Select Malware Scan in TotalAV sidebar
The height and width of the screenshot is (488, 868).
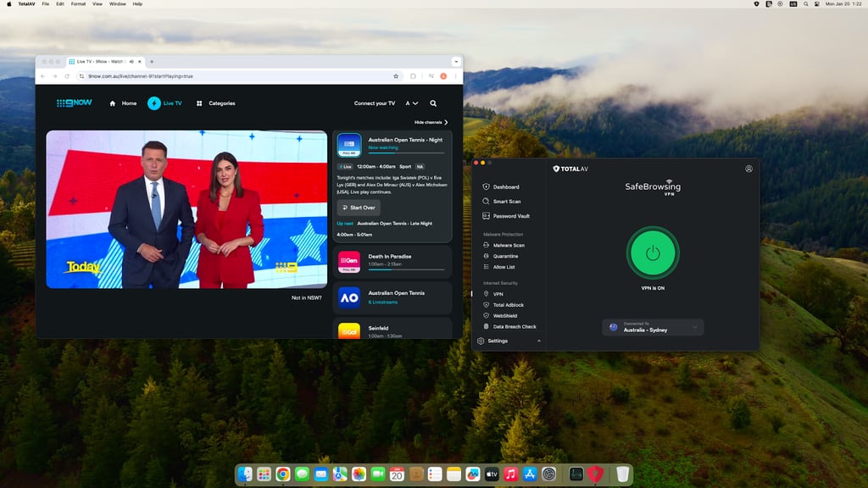pos(504,245)
